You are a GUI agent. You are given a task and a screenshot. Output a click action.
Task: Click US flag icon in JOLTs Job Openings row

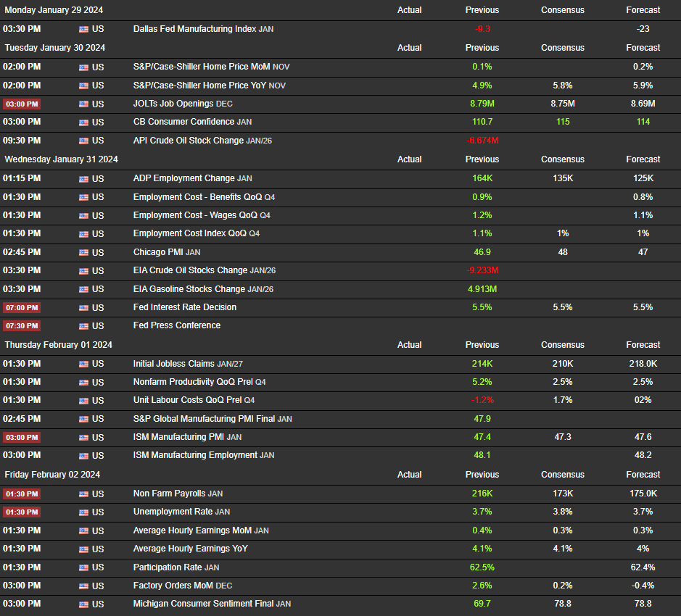84,104
